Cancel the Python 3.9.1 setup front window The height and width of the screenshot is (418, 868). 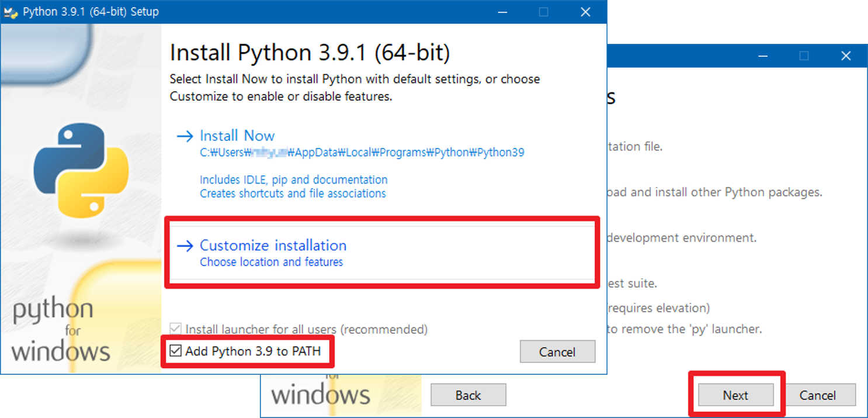tap(557, 352)
